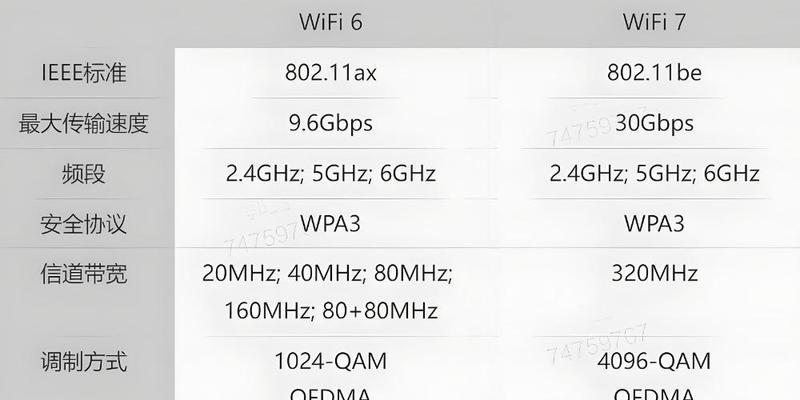Click the 160MHz; 80+80MHz text line
Image resolution: width=800 pixels, height=400 pixels.
[x=331, y=311]
